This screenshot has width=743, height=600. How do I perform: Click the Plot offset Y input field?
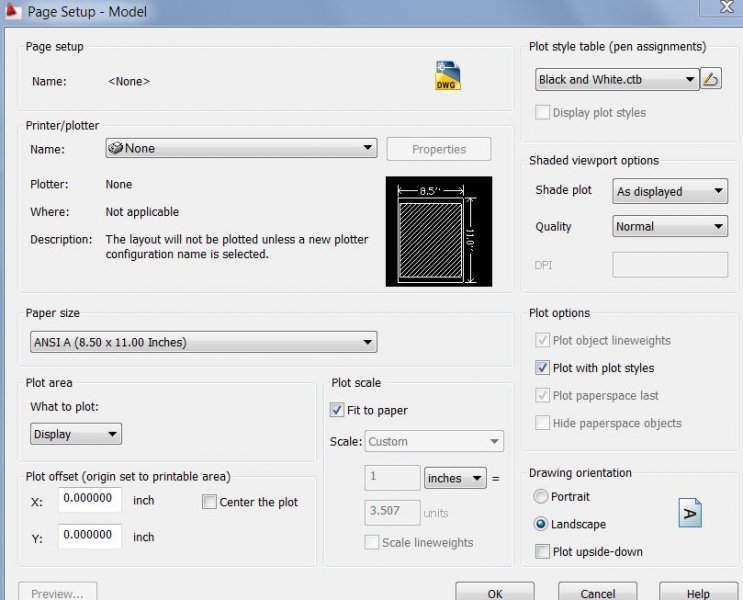[90, 536]
